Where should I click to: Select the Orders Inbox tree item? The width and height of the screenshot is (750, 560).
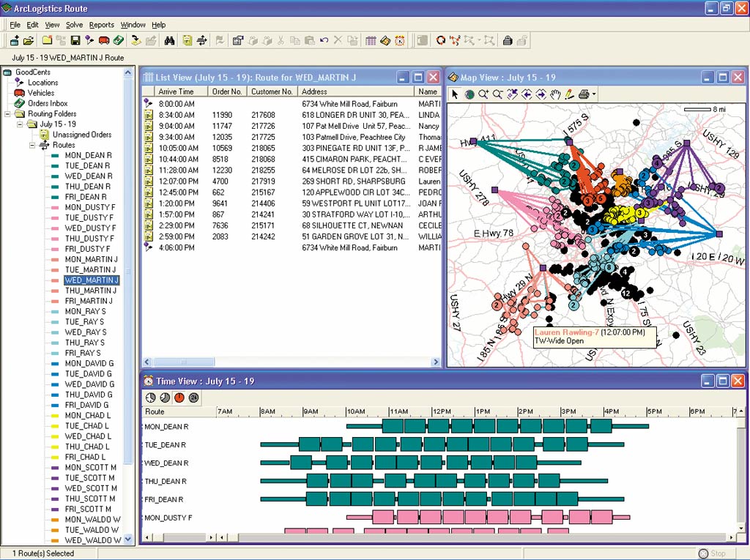click(x=48, y=103)
